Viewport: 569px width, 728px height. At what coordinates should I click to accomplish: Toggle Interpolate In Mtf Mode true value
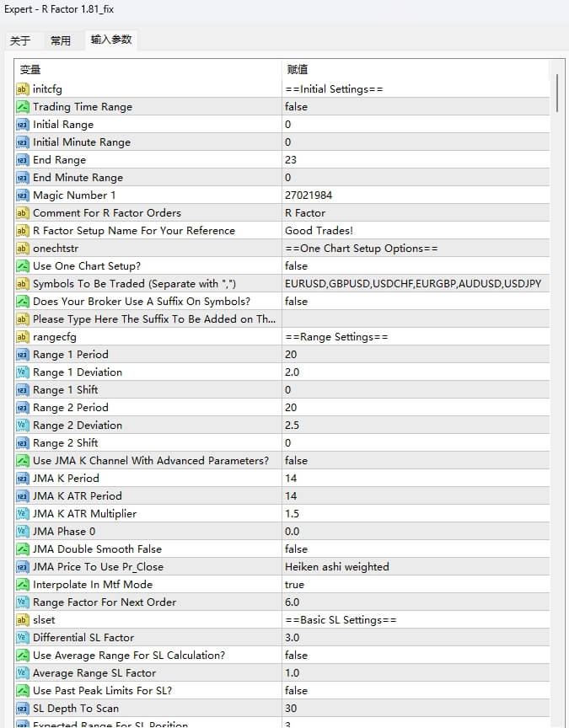[x=416, y=585]
